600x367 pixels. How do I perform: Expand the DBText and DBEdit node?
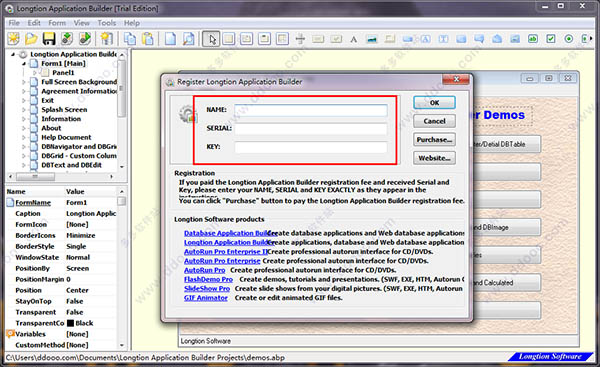point(24,165)
